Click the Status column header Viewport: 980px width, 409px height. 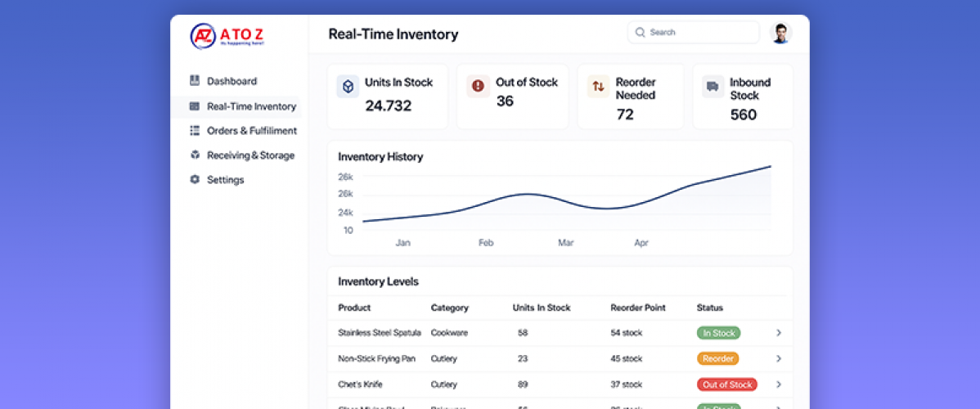pos(709,308)
